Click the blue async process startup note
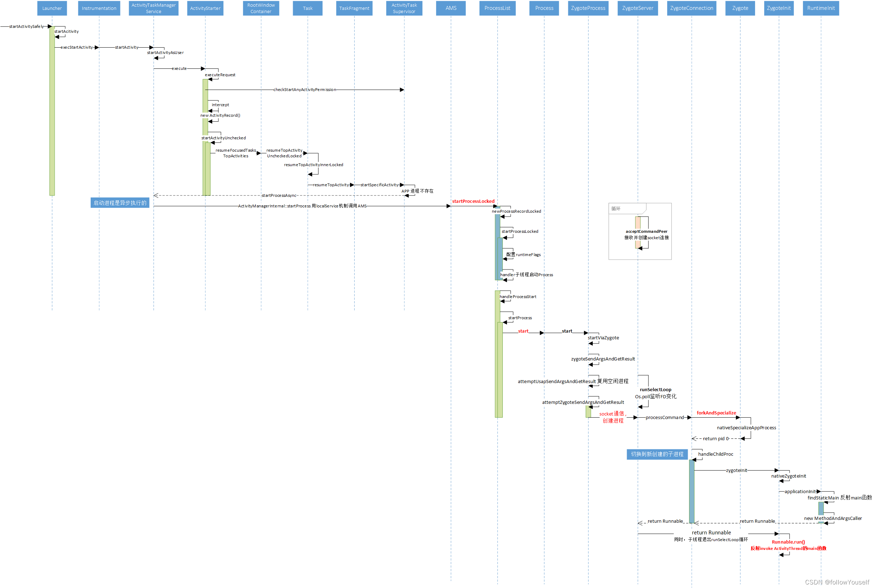Screen dimensions: 875x588 coord(120,203)
